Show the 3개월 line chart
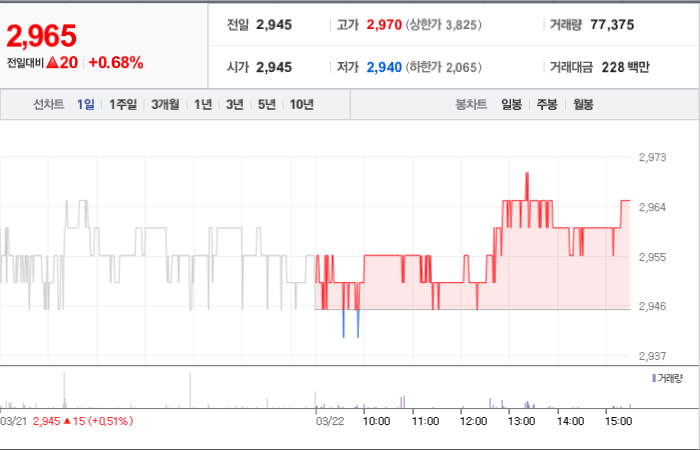The height and width of the screenshot is (450, 700). 165,104
